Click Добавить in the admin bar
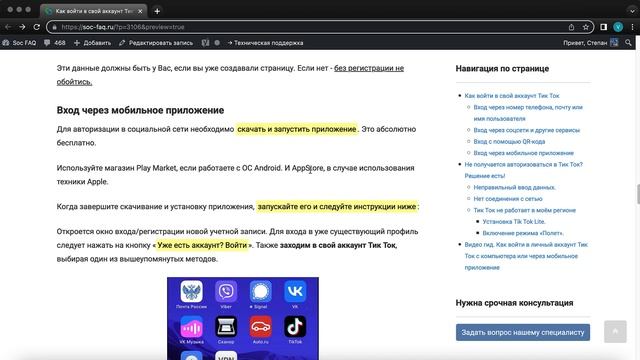The height and width of the screenshot is (360, 640). 92,42
